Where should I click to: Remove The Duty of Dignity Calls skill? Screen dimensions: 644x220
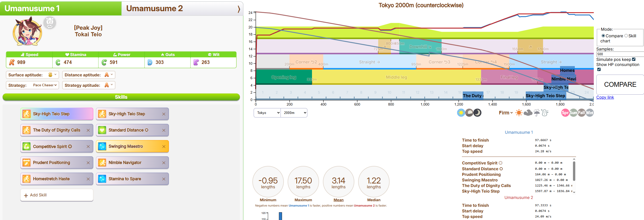pos(88,130)
